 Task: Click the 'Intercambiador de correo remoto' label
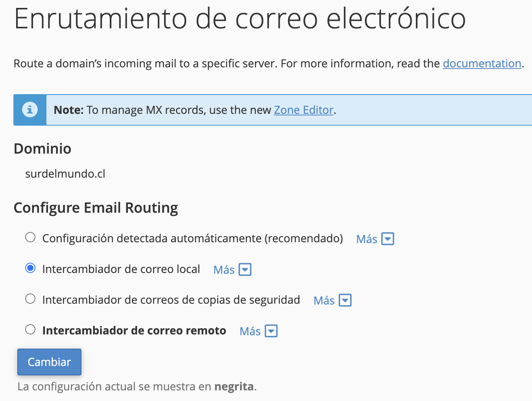coord(134,330)
